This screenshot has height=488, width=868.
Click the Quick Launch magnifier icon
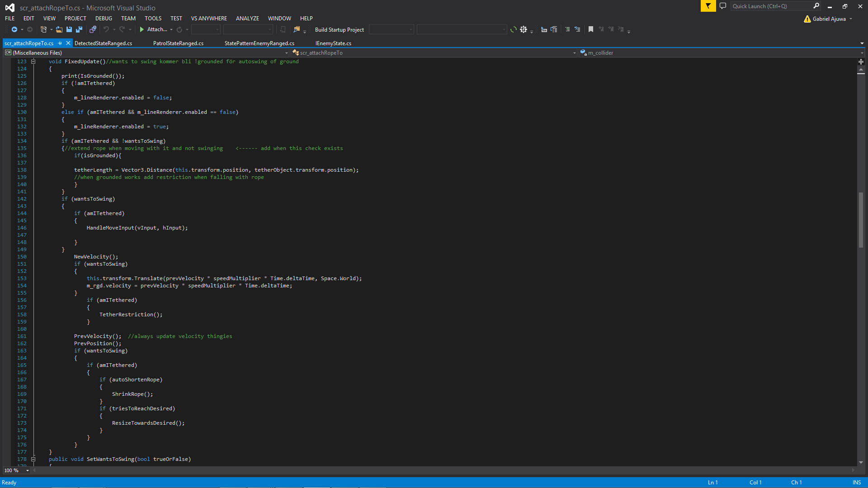(816, 6)
